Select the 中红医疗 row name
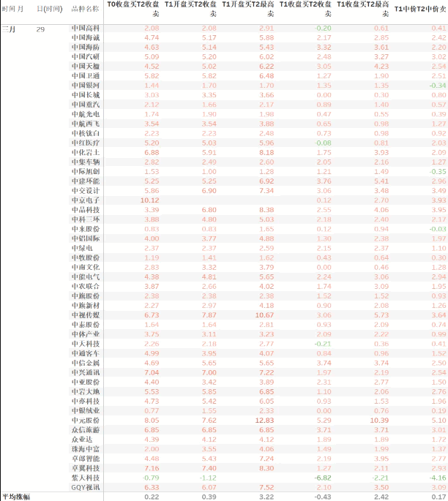 86,143
